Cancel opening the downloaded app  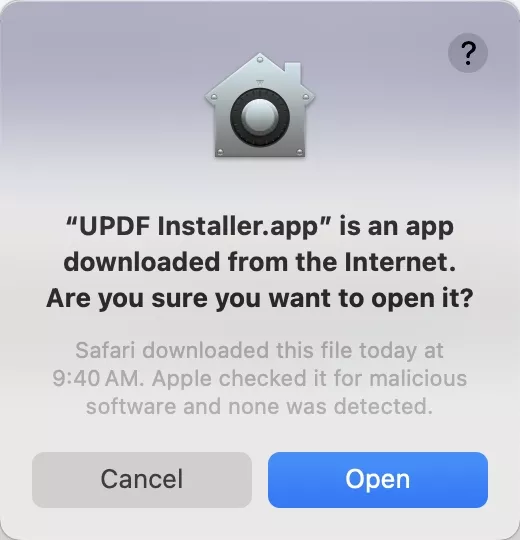click(x=142, y=480)
